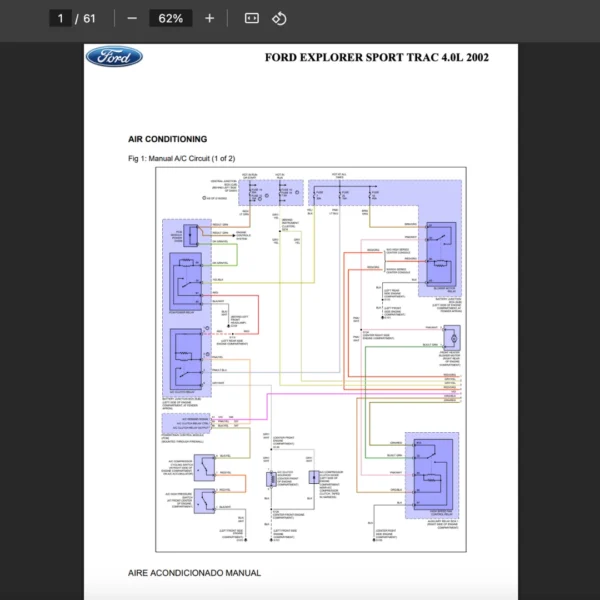Click the AIRE ACONDICIONADO MANUAL text
Viewport: 600px width, 600px height.
[x=194, y=573]
